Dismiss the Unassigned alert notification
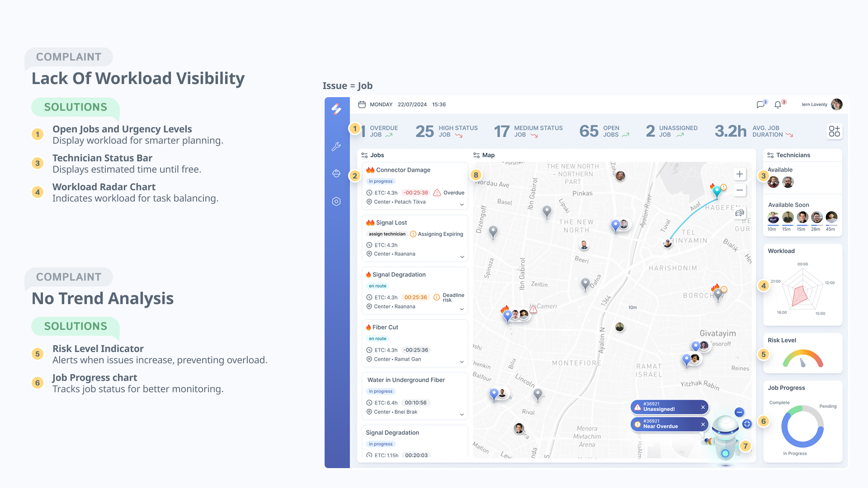This screenshot has width=868, height=488. (703, 407)
